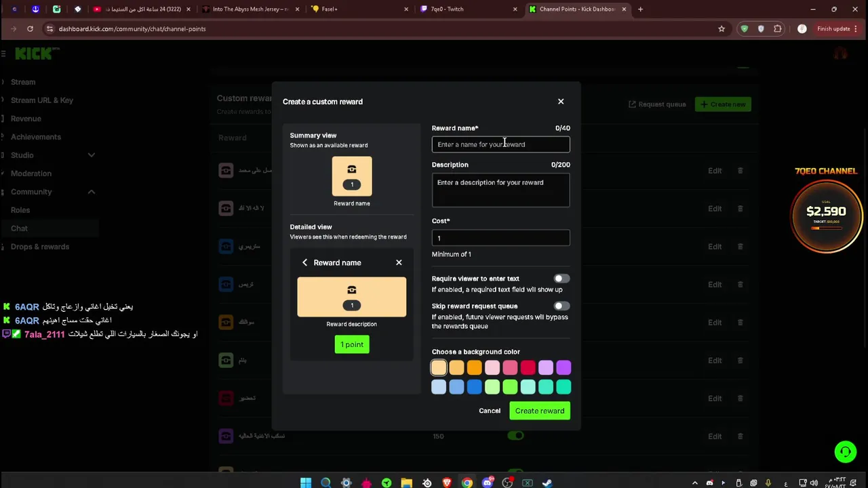Open Drops & rewards in sidebar

click(x=40, y=247)
